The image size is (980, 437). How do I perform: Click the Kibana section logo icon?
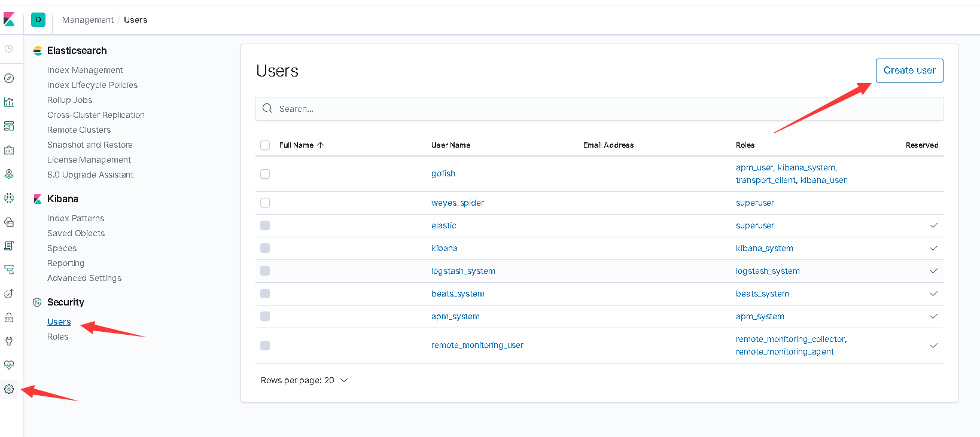(38, 199)
